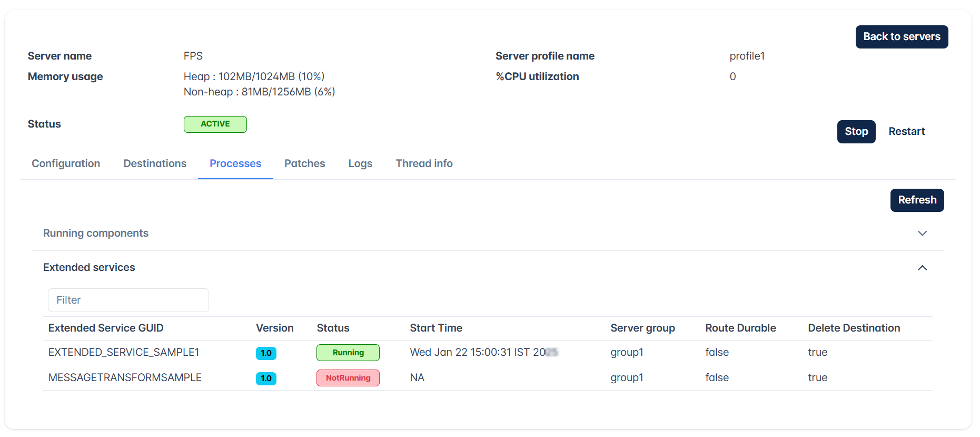Click the ACTIVE server status badge
Viewport: 980px width, 437px height.
click(x=215, y=124)
